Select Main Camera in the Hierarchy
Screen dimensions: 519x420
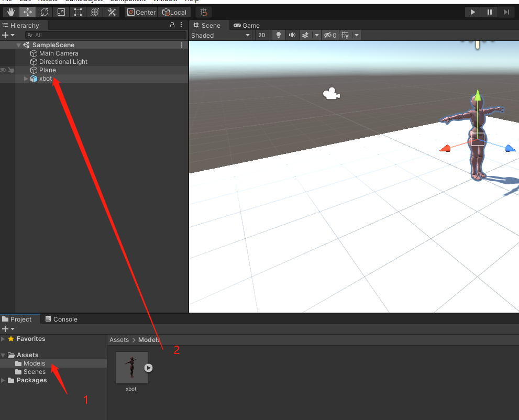pyautogui.click(x=59, y=53)
